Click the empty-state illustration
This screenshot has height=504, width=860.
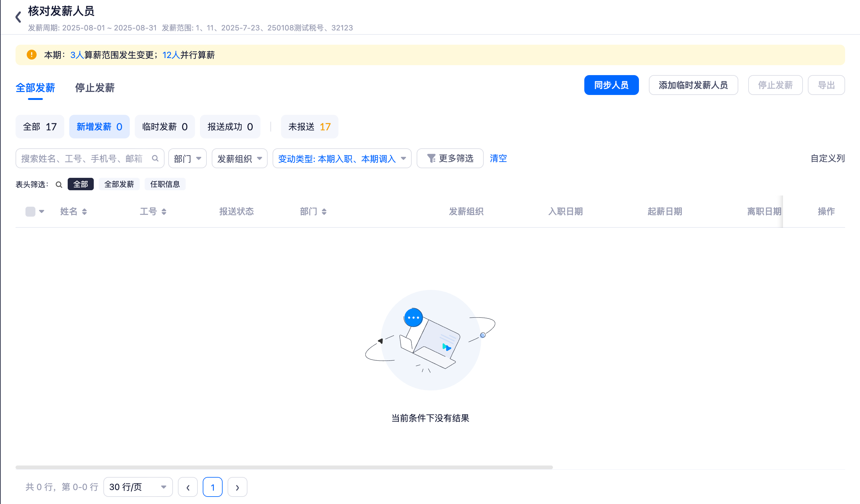tap(430, 340)
